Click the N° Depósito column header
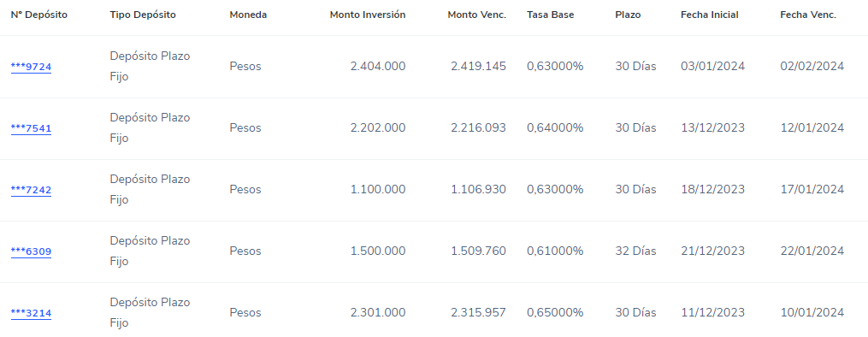The height and width of the screenshot is (337, 868). point(38,15)
